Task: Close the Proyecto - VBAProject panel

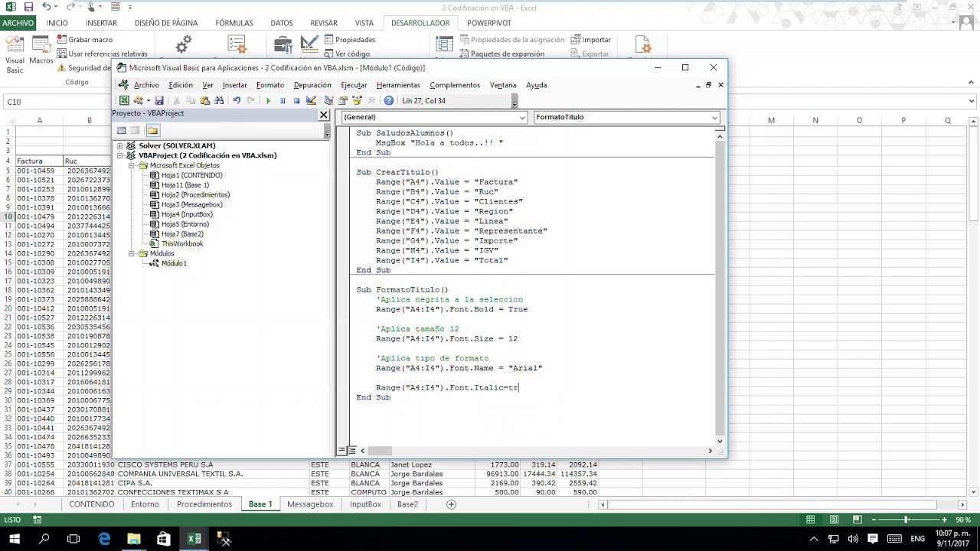Action: click(x=324, y=115)
